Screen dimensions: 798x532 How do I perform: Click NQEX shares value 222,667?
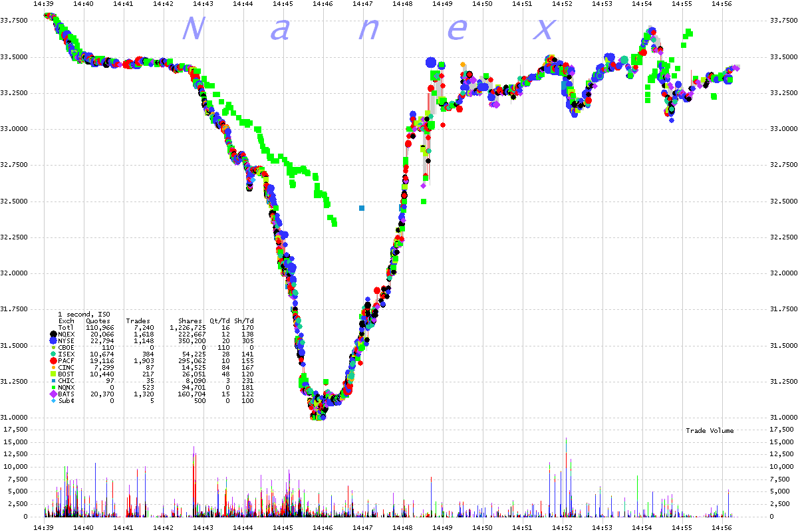click(x=192, y=334)
